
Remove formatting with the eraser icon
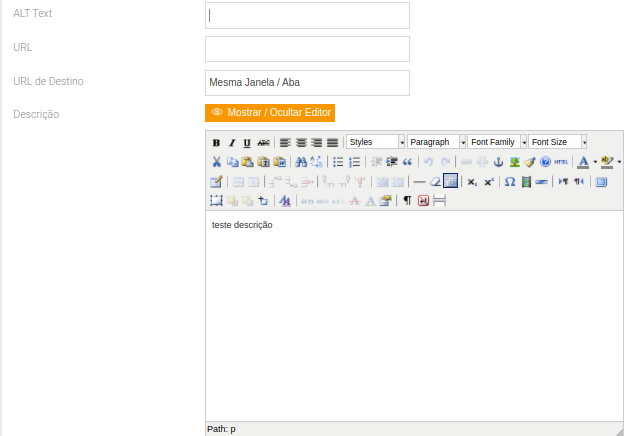coord(435,182)
